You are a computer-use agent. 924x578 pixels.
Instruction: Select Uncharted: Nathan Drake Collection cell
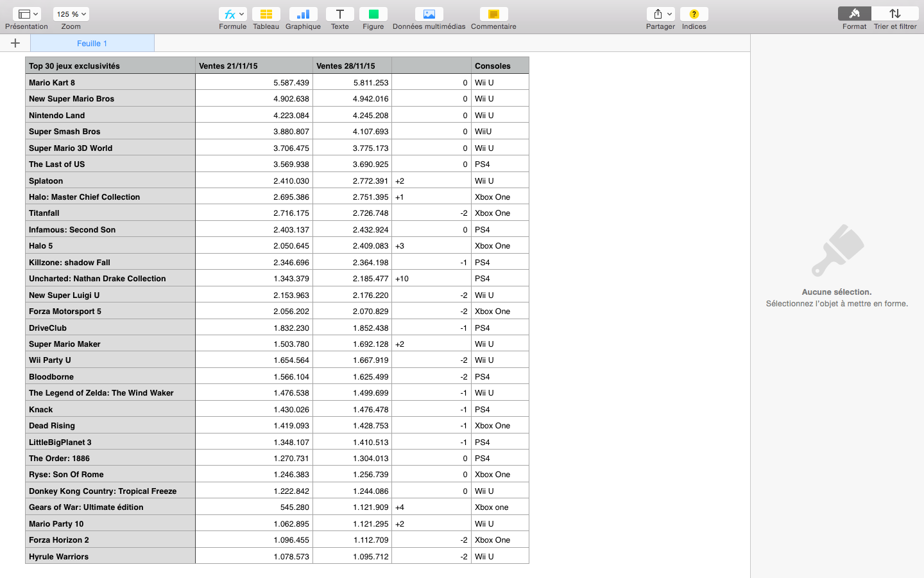(x=110, y=279)
